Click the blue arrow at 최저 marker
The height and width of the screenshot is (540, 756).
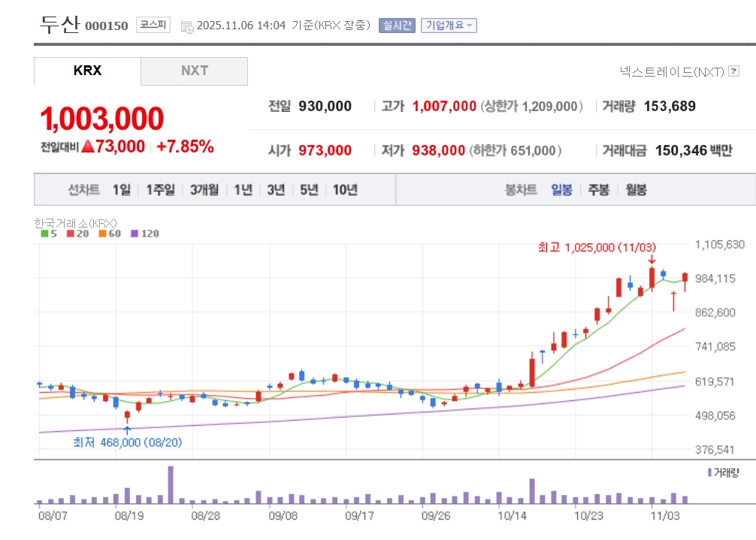(x=127, y=430)
